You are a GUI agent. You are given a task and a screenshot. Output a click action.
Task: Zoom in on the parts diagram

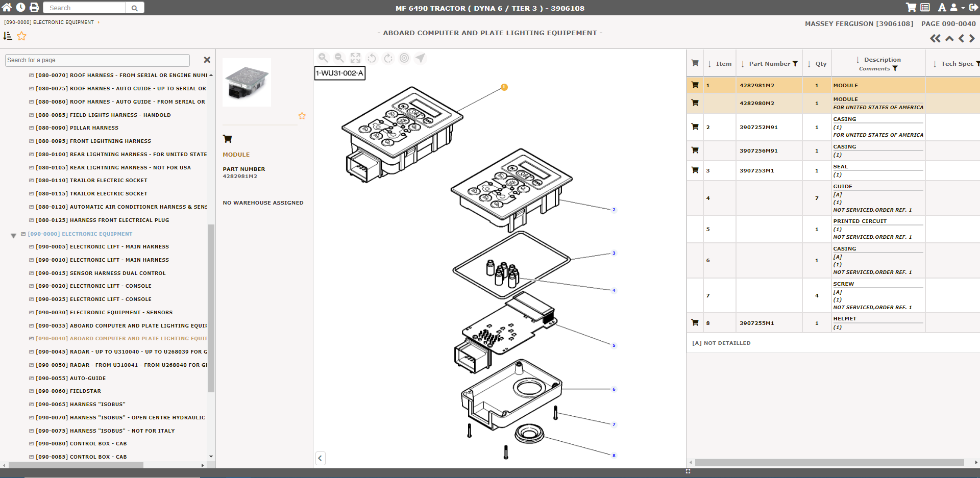click(323, 58)
